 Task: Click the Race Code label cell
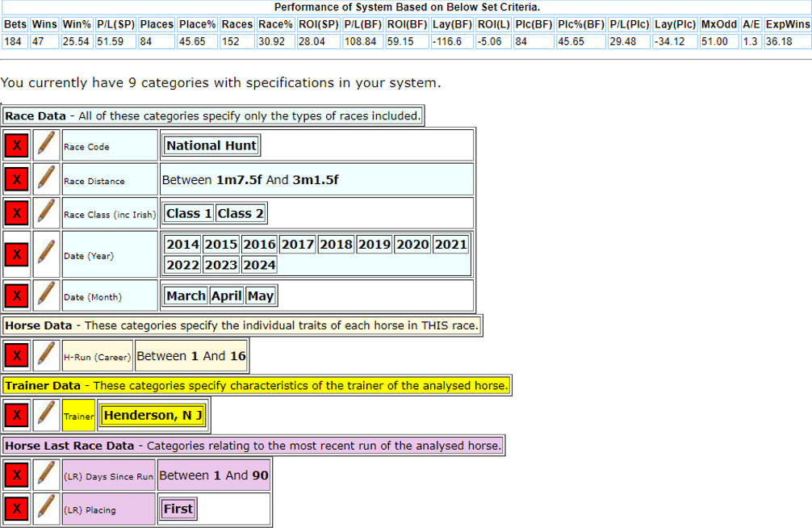tap(110, 145)
